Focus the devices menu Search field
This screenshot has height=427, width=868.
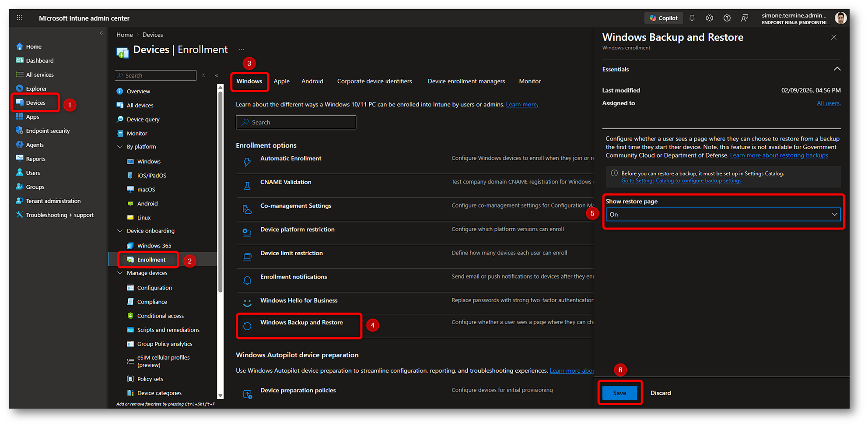click(x=156, y=75)
